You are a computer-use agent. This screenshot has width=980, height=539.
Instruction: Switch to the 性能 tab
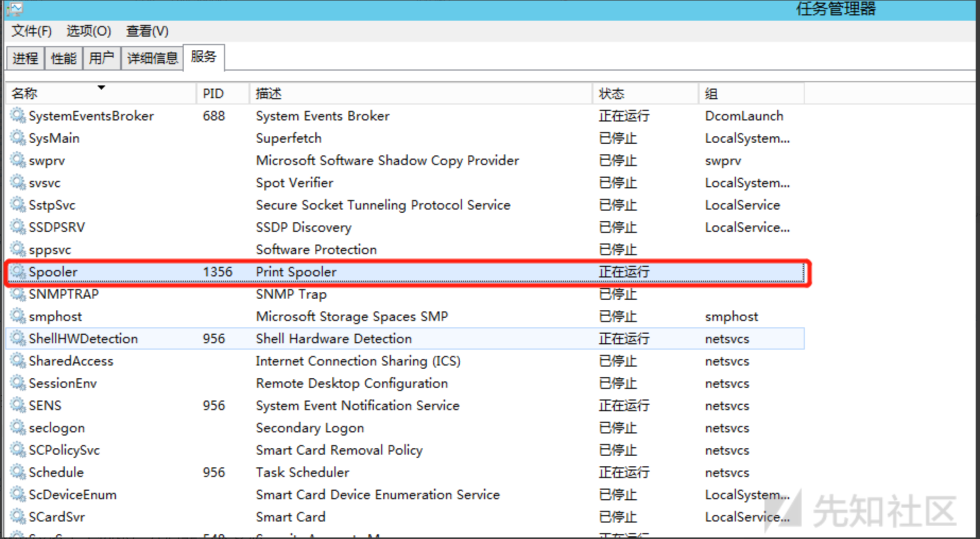point(63,58)
